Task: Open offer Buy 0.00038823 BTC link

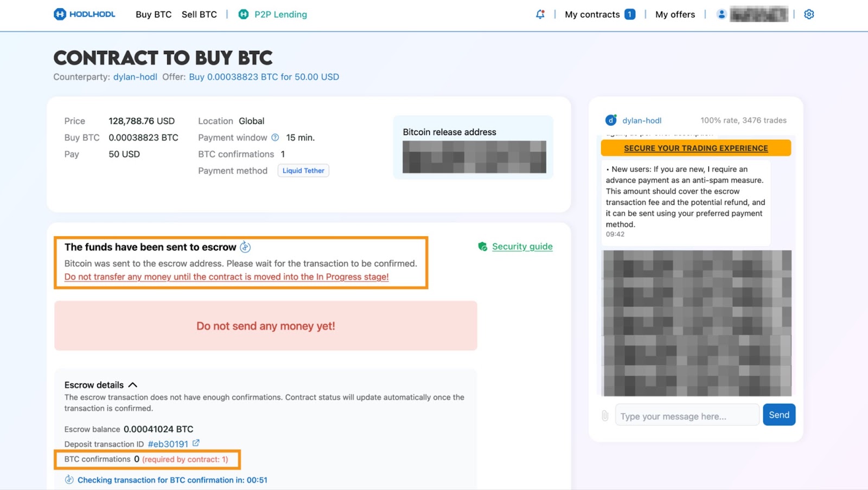Action: pyautogui.click(x=264, y=77)
